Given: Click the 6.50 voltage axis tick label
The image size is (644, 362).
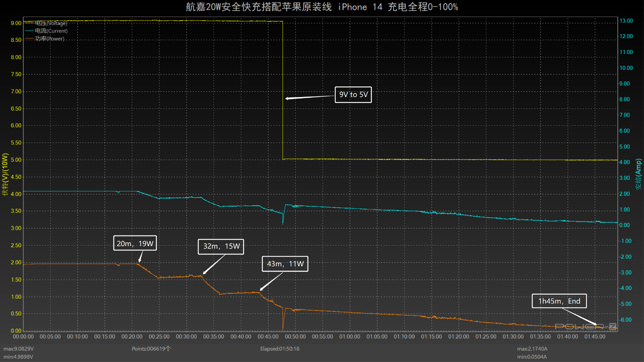Looking at the screenshot, I should pyautogui.click(x=16, y=108).
